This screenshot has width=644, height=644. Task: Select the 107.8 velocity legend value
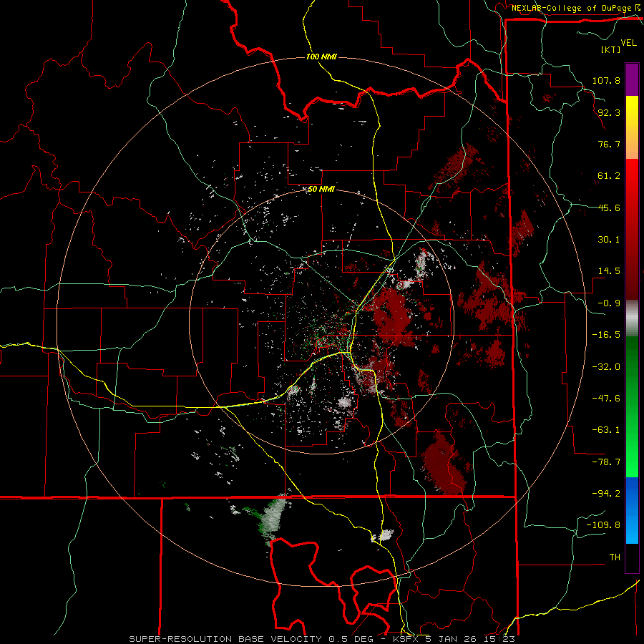pyautogui.click(x=606, y=80)
